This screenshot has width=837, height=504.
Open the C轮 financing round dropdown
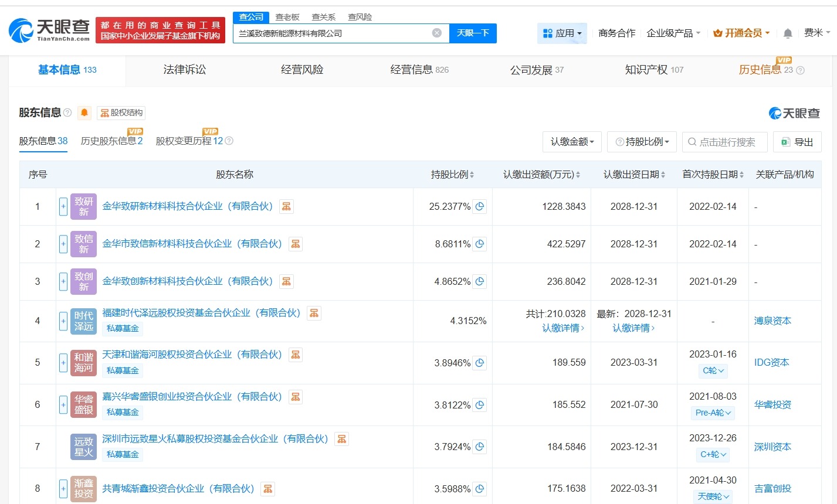coord(712,370)
